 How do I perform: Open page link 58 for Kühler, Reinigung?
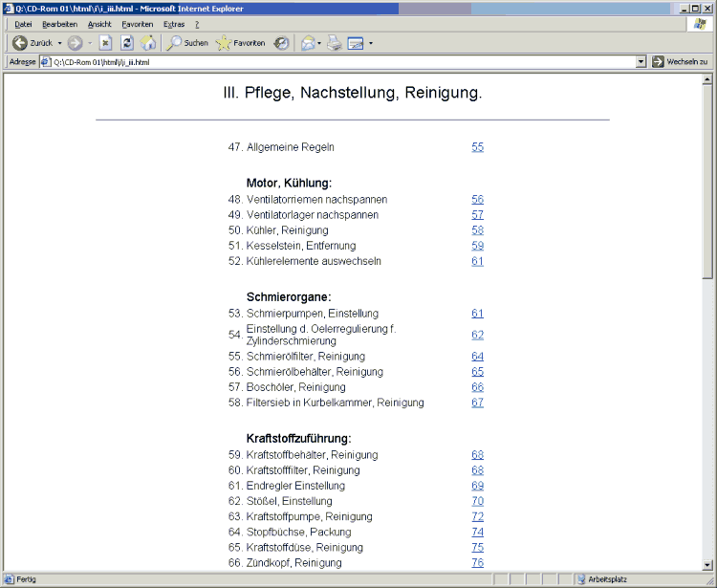click(x=477, y=230)
